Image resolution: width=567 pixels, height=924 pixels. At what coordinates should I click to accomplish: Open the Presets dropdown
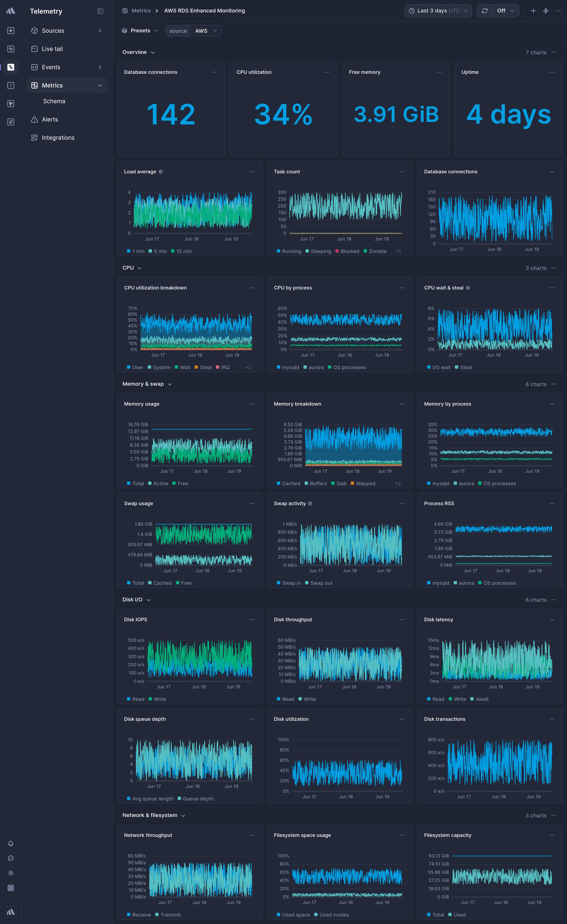[x=140, y=31]
